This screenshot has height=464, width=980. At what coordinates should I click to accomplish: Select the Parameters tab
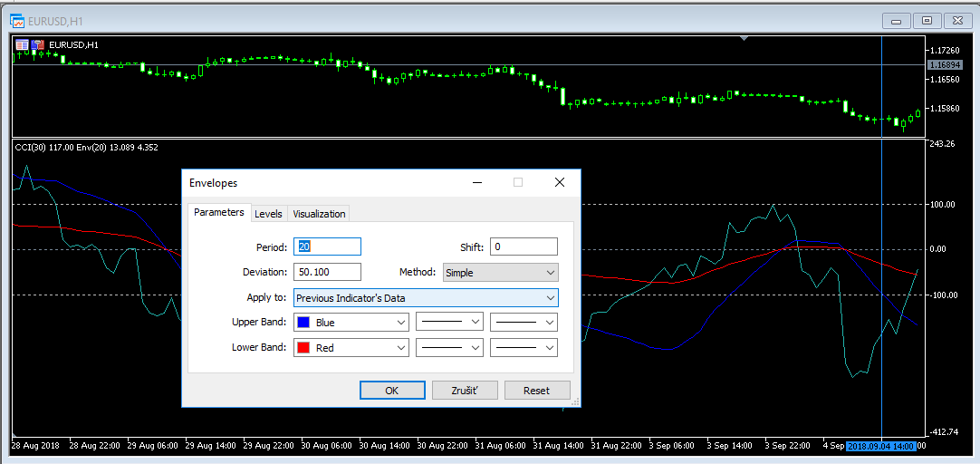[x=219, y=213]
